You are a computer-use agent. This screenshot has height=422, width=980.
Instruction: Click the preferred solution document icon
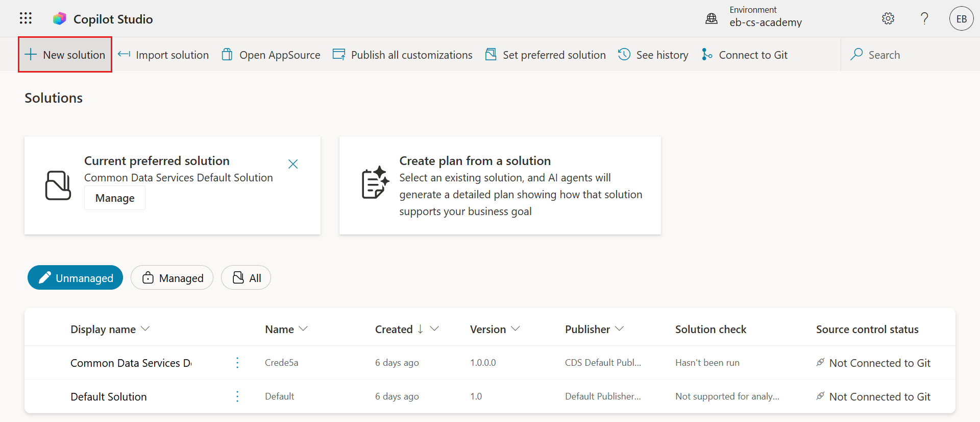click(58, 185)
